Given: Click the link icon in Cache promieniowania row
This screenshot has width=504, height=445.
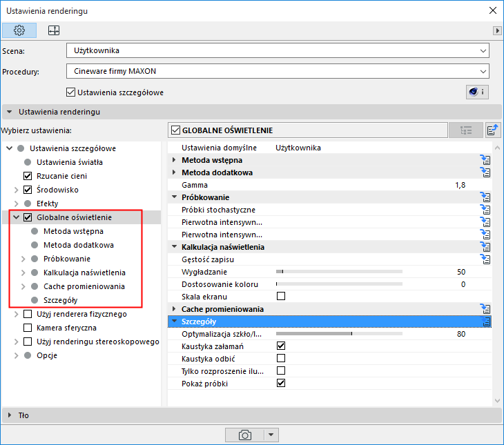Looking at the screenshot, I should tap(485, 309).
